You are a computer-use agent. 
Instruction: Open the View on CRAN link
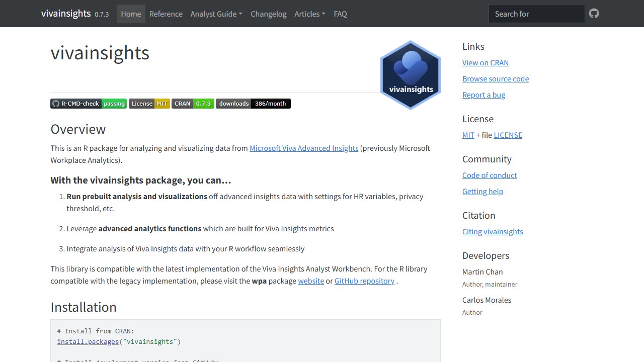(486, 63)
